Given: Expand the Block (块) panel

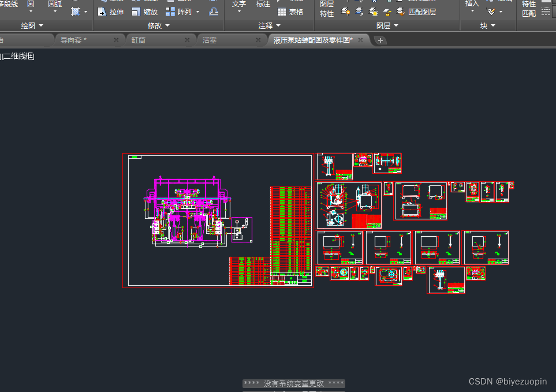Looking at the screenshot, I should (x=487, y=25).
